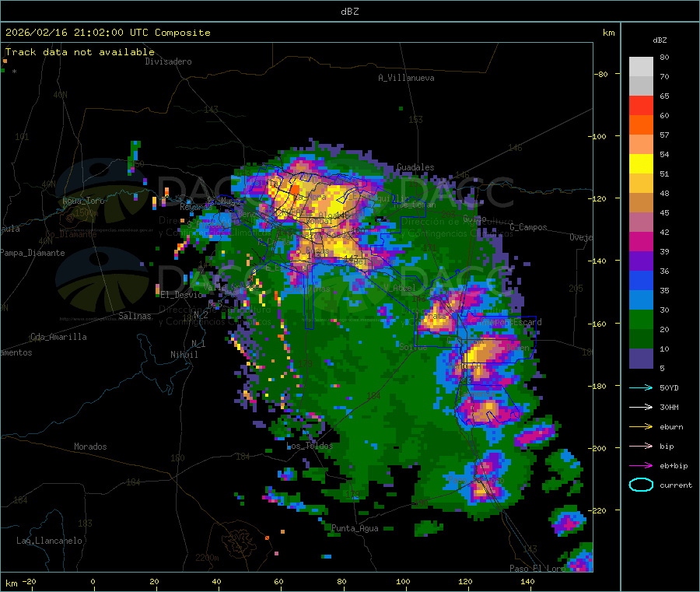
Task: Select the purple 36-39 dBZ swatch
Action: 641,261
